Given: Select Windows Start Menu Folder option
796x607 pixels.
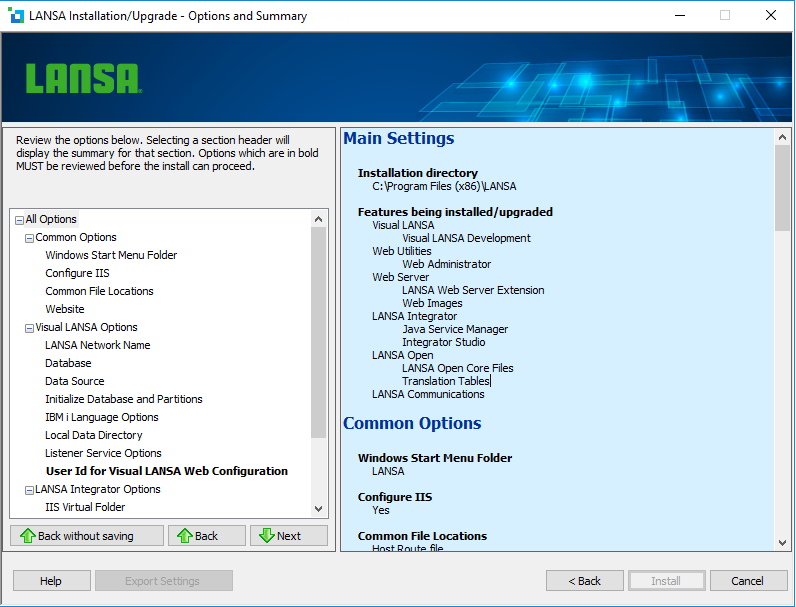Looking at the screenshot, I should click(x=111, y=255).
